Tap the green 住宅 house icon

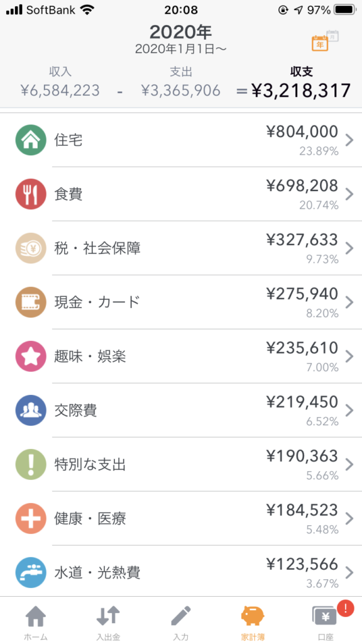31,140
